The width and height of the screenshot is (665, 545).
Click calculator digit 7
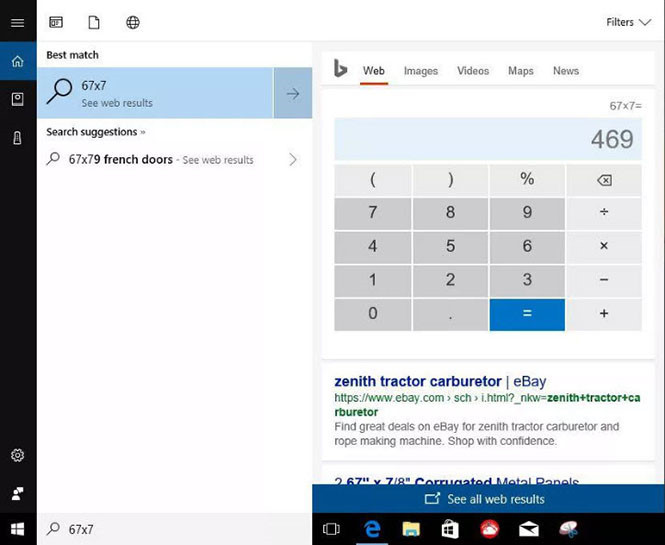click(x=372, y=212)
